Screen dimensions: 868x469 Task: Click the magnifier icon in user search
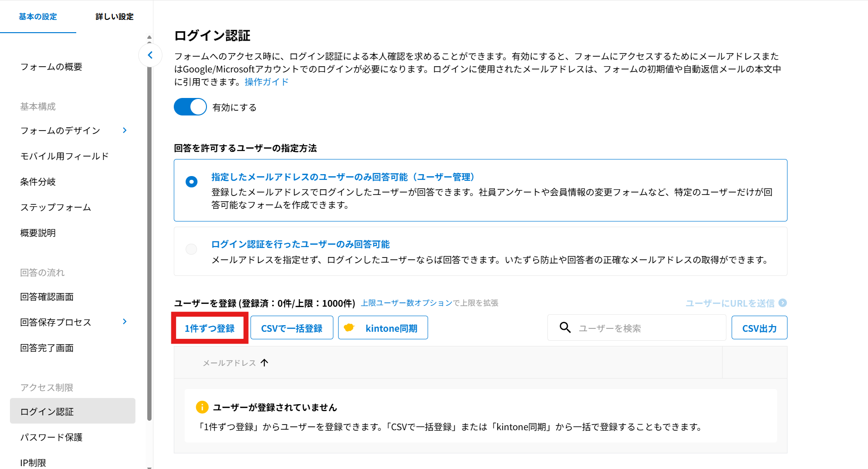565,327
